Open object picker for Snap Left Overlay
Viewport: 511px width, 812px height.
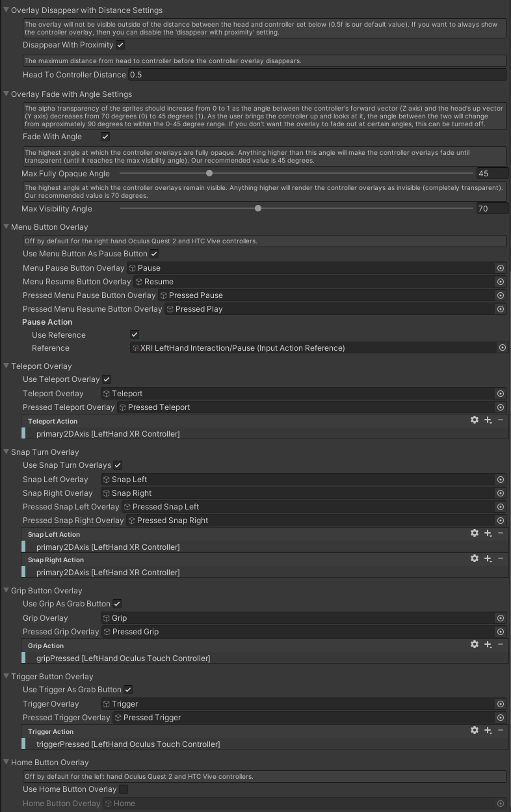point(501,480)
